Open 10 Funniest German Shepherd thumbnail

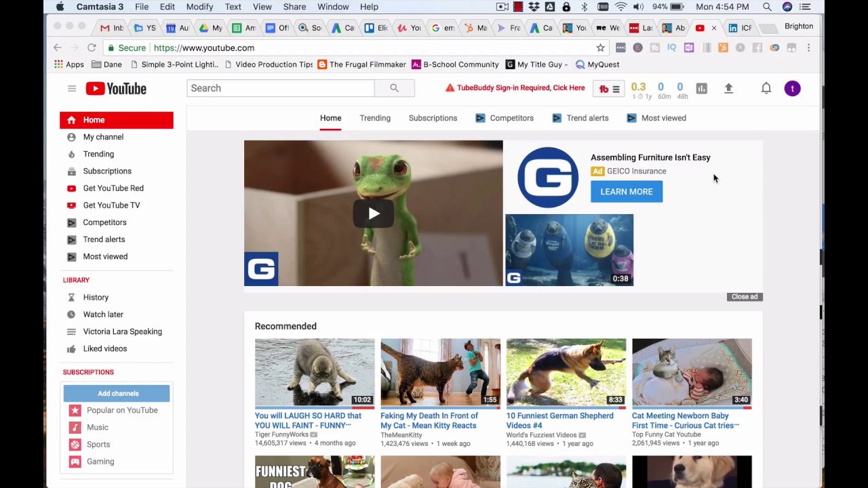pyautogui.click(x=566, y=373)
